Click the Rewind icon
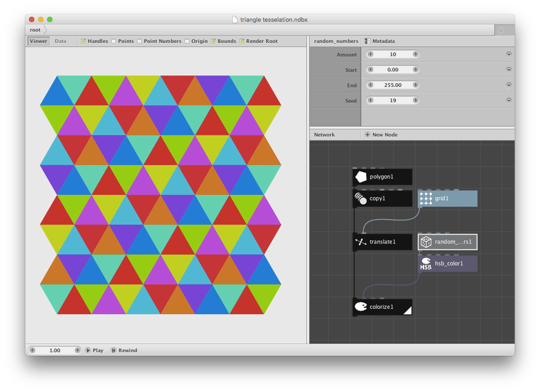 coord(113,350)
